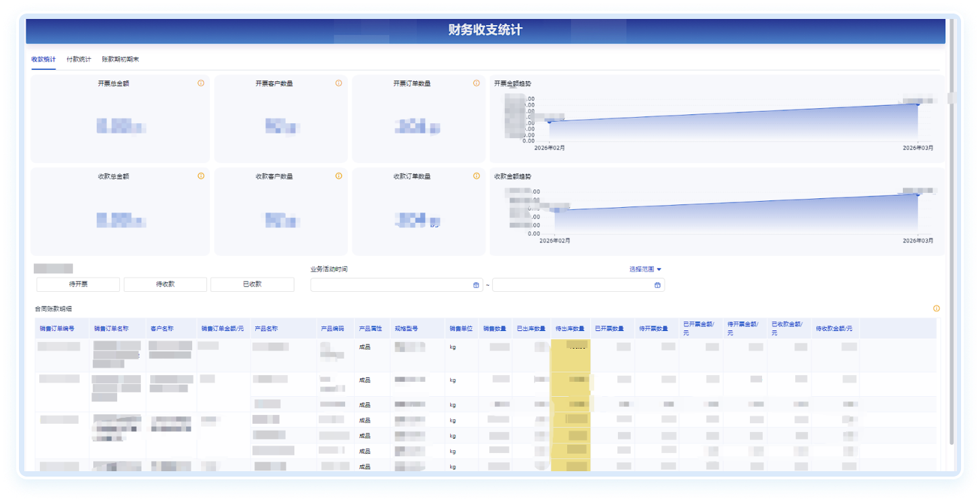The image size is (980, 501).
Task: Switch to 付款统计 tab
Action: point(79,60)
